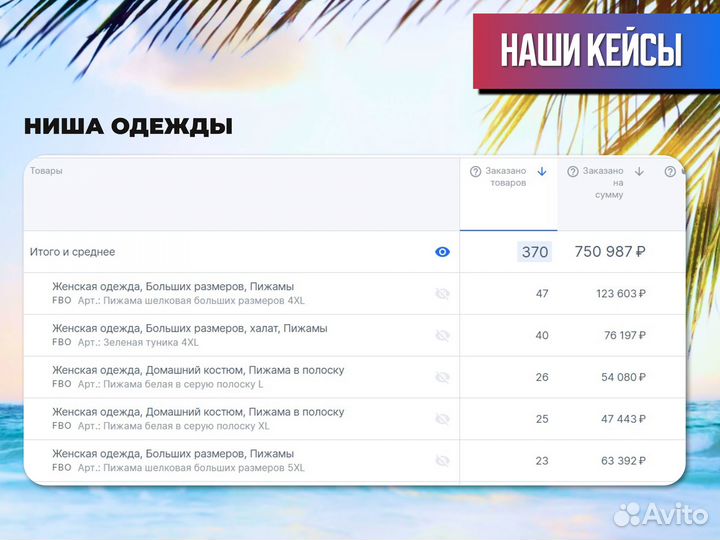Click ordered quantity 25
720x540 pixels.
coord(542,419)
